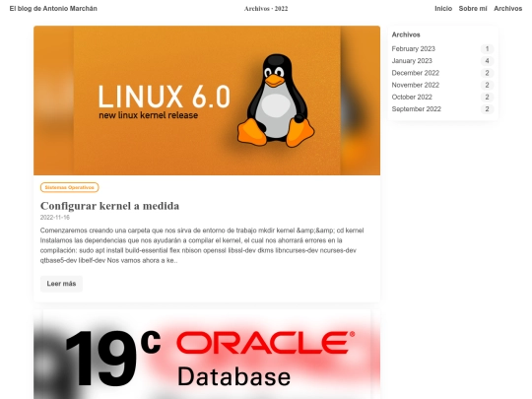Click the Linux 6.0 banner image
Image resolution: width=532 pixels, height=399 pixels.
[x=207, y=100]
